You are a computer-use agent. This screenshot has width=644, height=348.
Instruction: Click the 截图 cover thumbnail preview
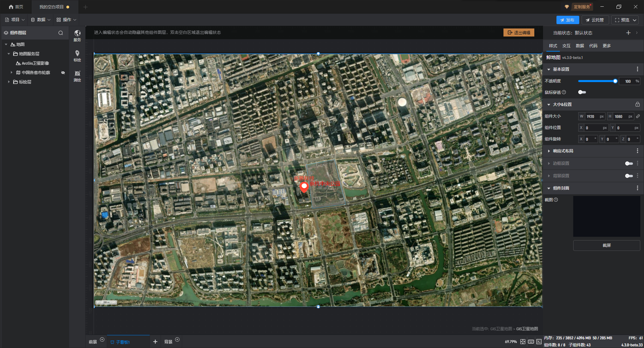[x=606, y=216]
